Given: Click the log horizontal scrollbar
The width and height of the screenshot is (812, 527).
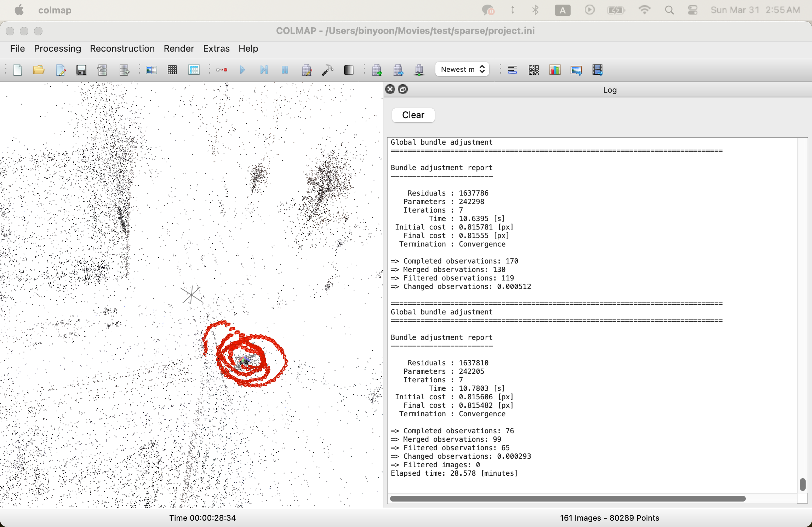Looking at the screenshot, I should pyautogui.click(x=567, y=499).
